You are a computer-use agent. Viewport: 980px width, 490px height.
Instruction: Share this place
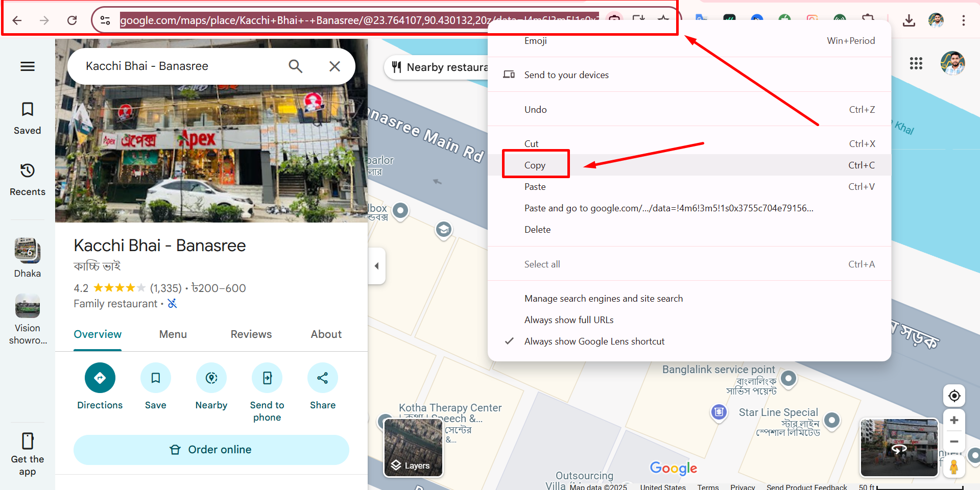click(323, 386)
